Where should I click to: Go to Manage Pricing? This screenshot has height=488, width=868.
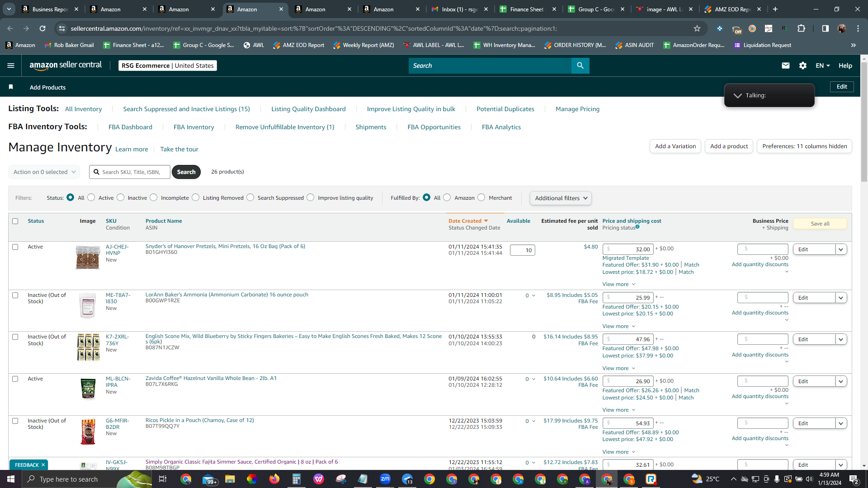point(577,109)
